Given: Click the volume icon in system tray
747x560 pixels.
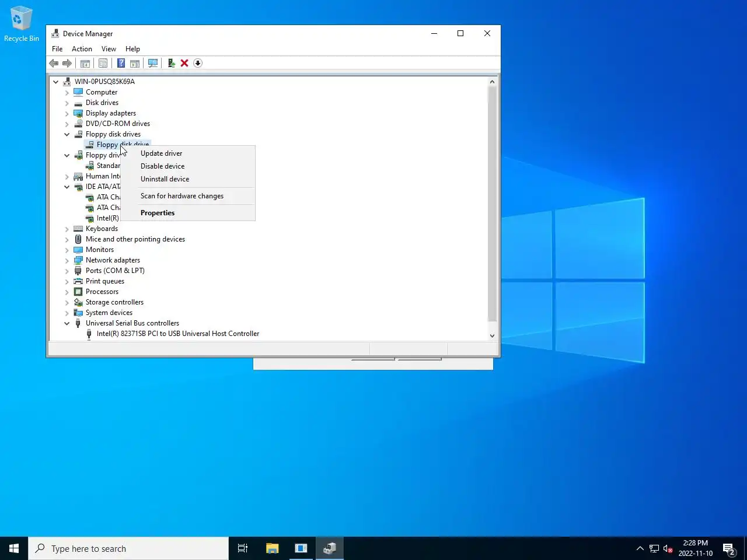Looking at the screenshot, I should coord(668,548).
